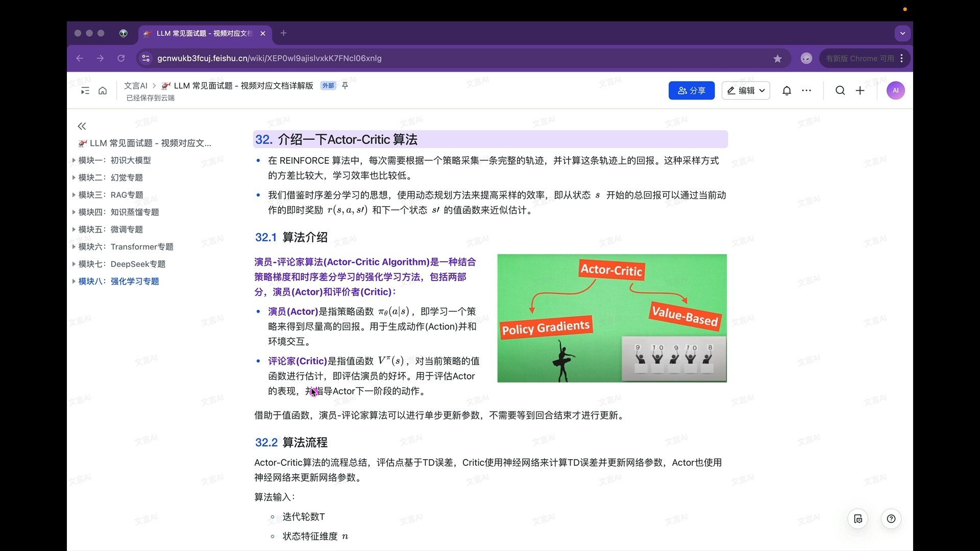Viewport: 980px width, 551px height.
Task: Click the 算法输入： paragraph
Action: click(x=275, y=497)
